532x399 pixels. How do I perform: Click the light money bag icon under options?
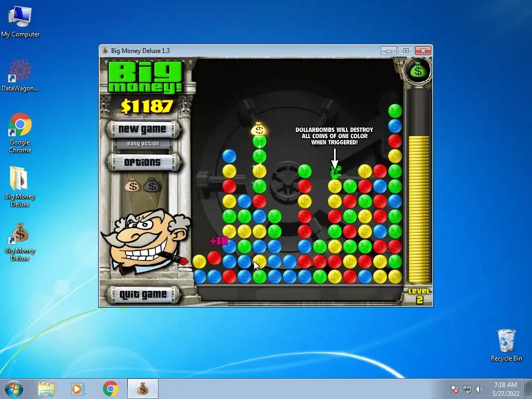coord(132,185)
